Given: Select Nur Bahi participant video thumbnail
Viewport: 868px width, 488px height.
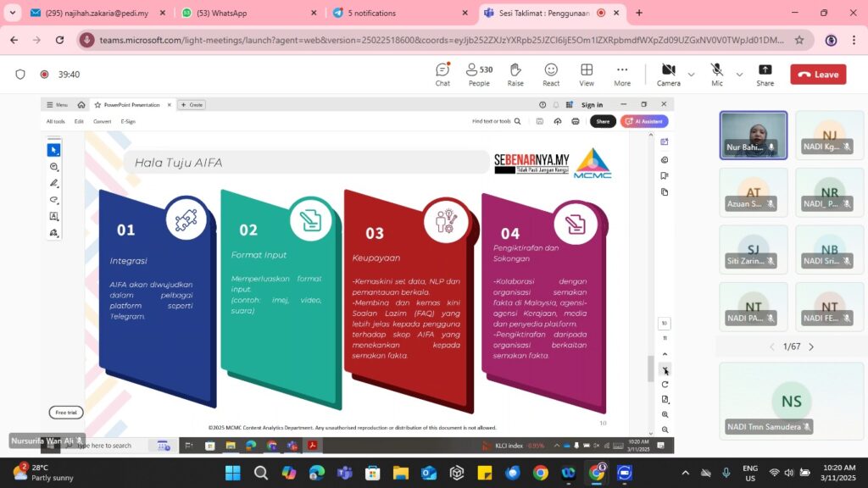Looking at the screenshot, I should click(x=753, y=135).
